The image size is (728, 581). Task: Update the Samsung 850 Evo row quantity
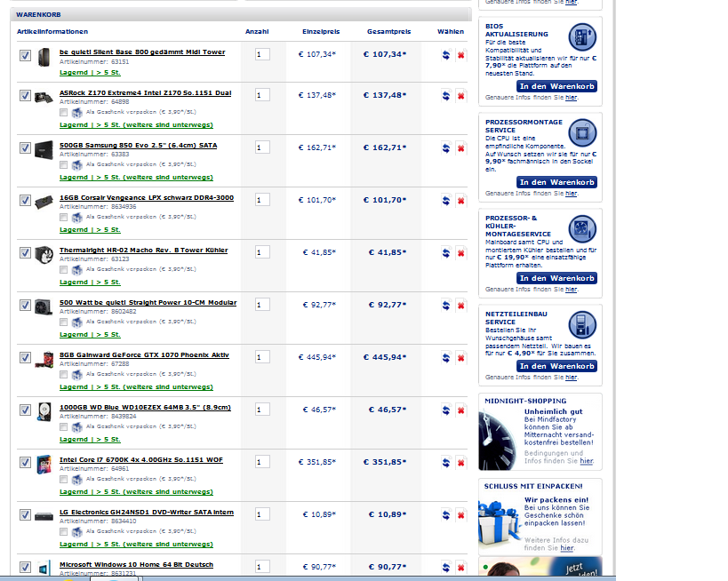(445, 148)
